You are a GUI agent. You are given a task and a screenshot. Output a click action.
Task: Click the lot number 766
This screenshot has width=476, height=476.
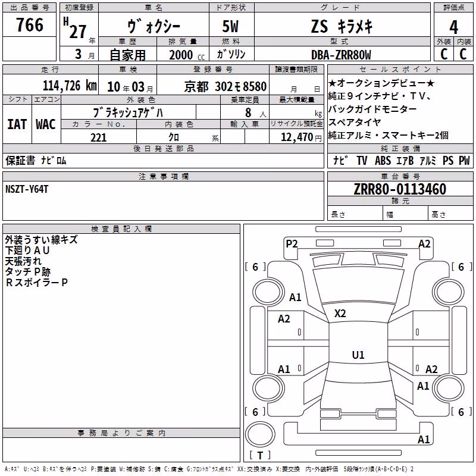tap(30, 25)
